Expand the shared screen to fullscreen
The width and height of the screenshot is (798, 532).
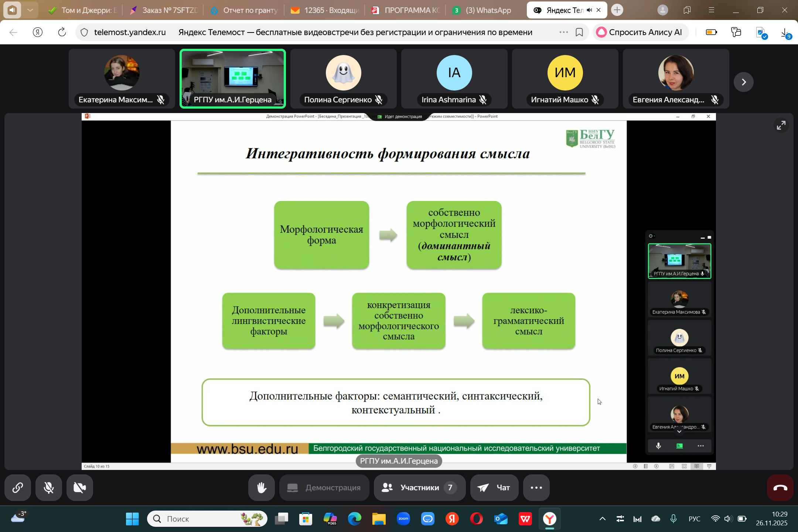point(781,126)
